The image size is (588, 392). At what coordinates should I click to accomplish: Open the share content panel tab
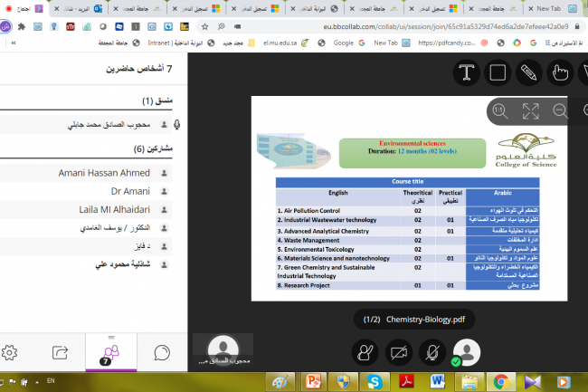60,352
